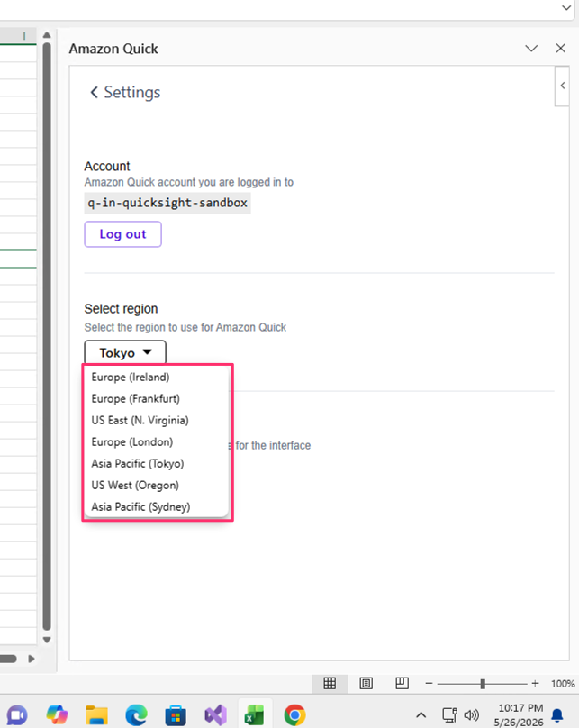Open Teams chat from taskbar
The image size is (579, 728).
[x=17, y=715]
